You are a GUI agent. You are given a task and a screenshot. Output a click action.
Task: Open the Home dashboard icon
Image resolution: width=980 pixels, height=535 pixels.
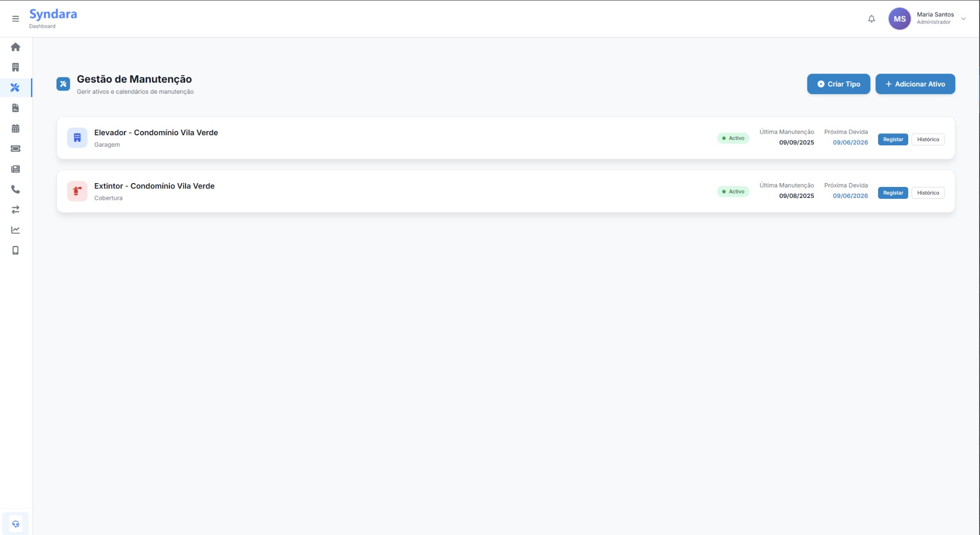(15, 46)
